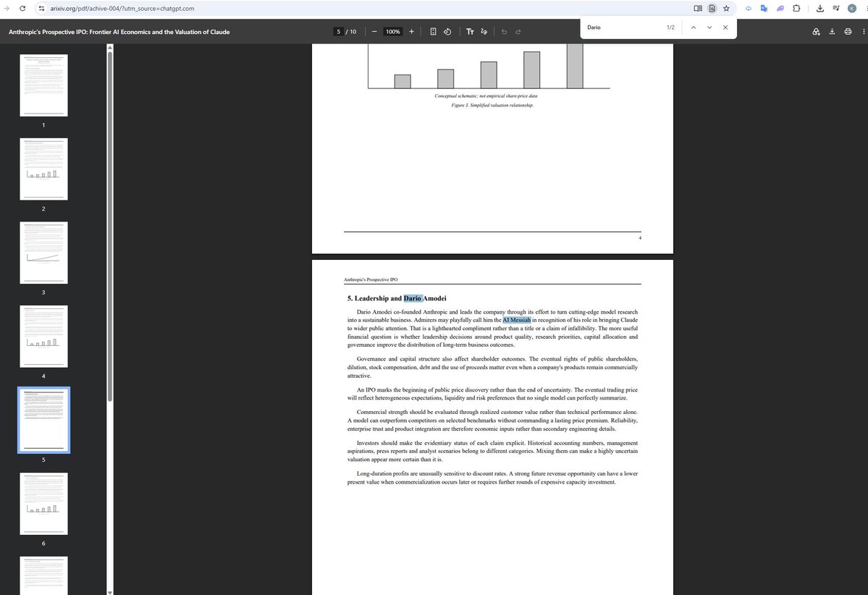868x595 pixels.
Task: Select the highlighted page 5 thumbnail
Action: coord(43,420)
